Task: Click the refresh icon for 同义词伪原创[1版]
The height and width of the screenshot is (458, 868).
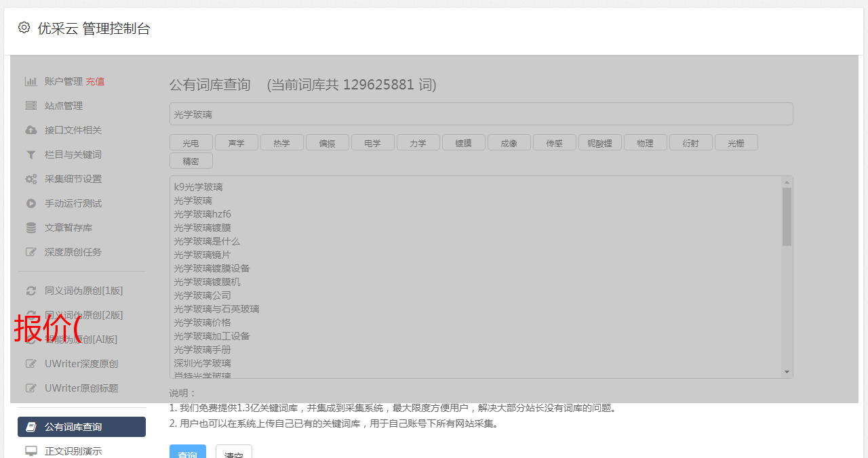Action: point(31,291)
